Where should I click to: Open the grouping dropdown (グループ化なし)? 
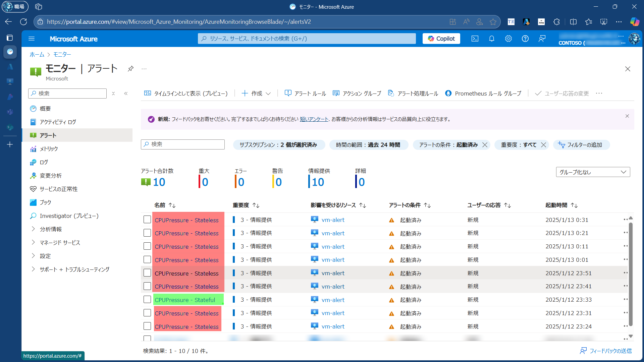click(x=593, y=172)
